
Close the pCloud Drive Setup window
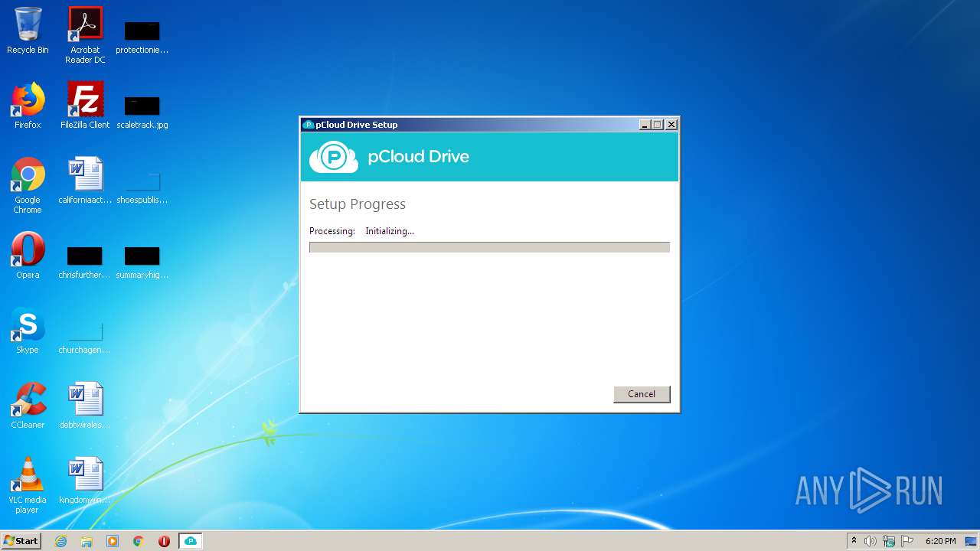point(671,125)
